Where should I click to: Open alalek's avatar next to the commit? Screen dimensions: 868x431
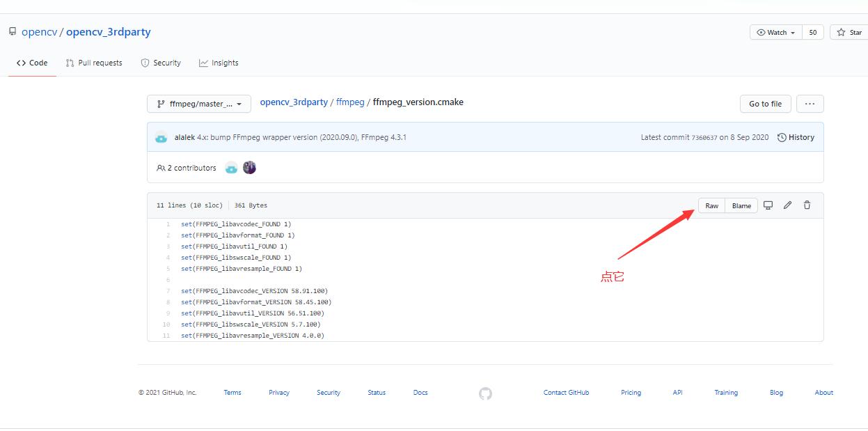[161, 137]
